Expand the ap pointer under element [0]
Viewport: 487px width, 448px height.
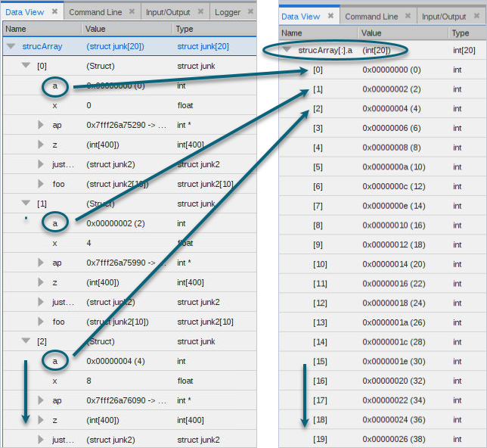(41, 125)
